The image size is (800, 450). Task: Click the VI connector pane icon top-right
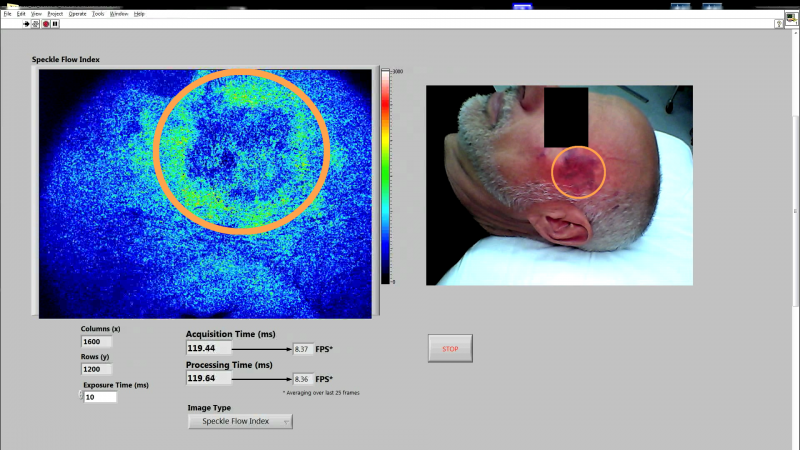791,17
